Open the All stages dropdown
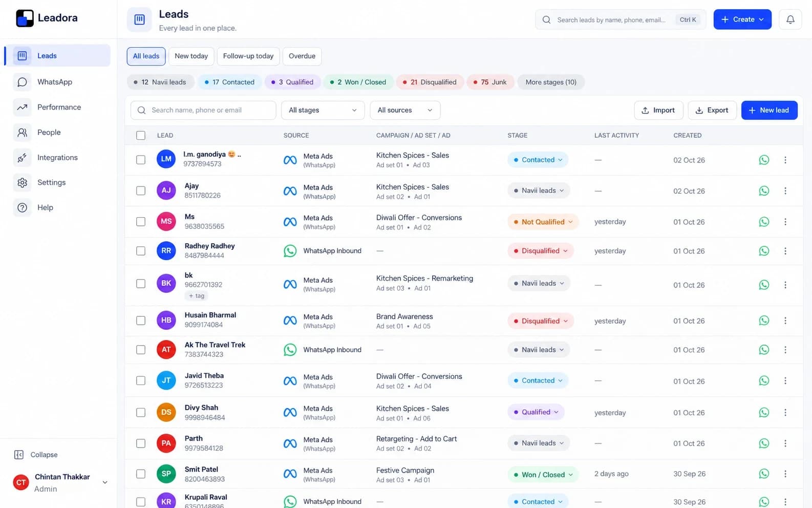 tap(323, 110)
